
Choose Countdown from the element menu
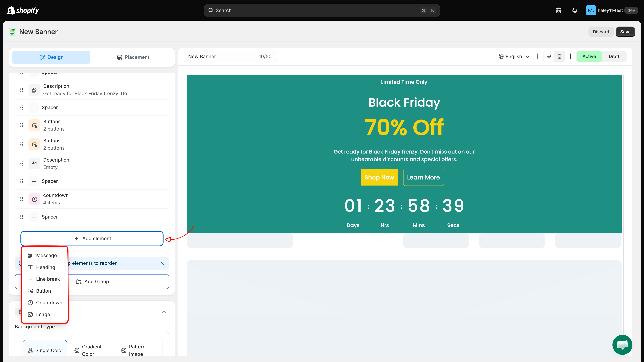coord(45,303)
